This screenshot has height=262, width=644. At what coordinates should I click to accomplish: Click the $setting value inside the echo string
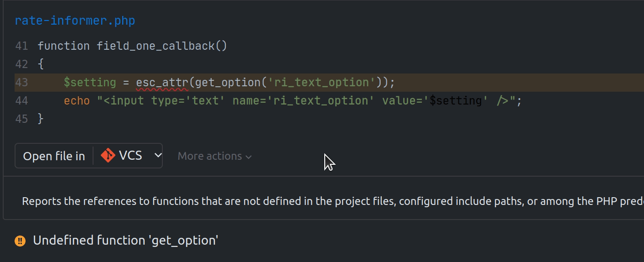pos(456,101)
